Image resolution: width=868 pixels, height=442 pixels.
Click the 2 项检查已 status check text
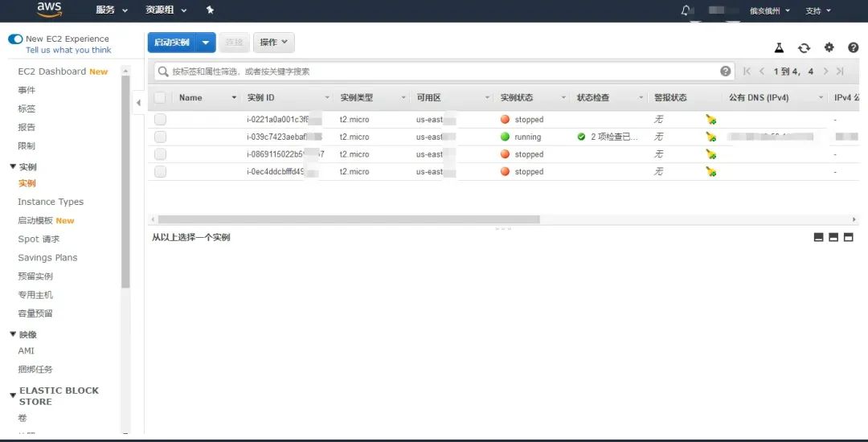[614, 137]
